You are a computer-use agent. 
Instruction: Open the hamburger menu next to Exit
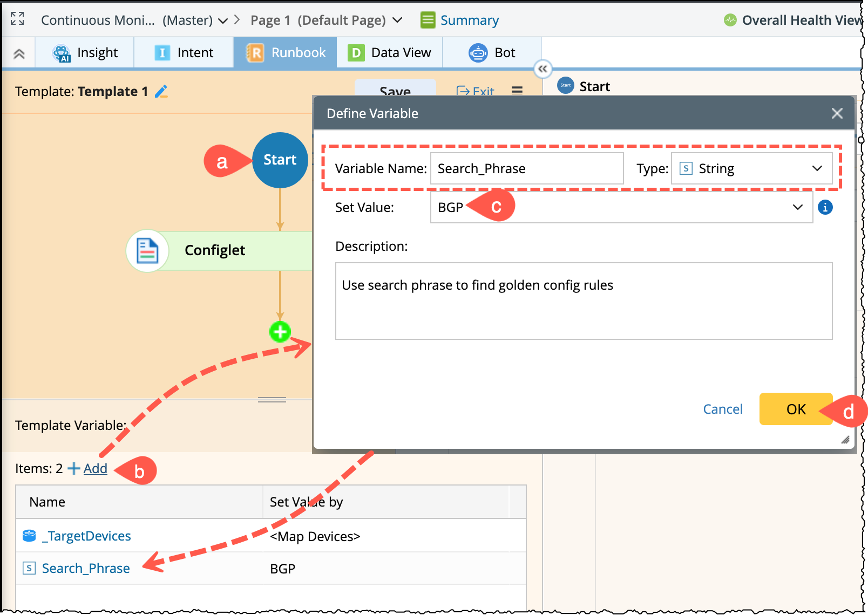coord(517,91)
